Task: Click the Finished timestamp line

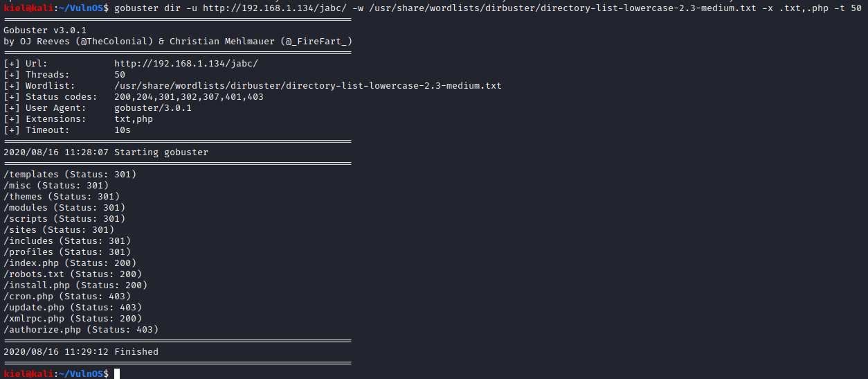Action: point(81,352)
